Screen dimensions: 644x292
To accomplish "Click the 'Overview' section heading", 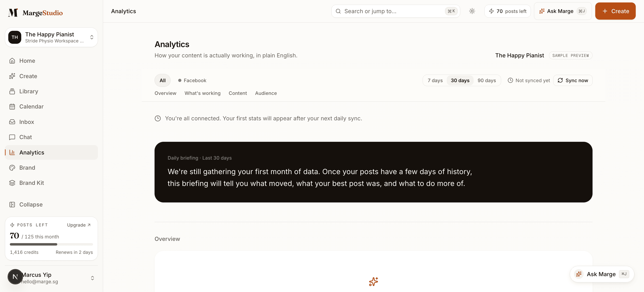I will click(167, 239).
